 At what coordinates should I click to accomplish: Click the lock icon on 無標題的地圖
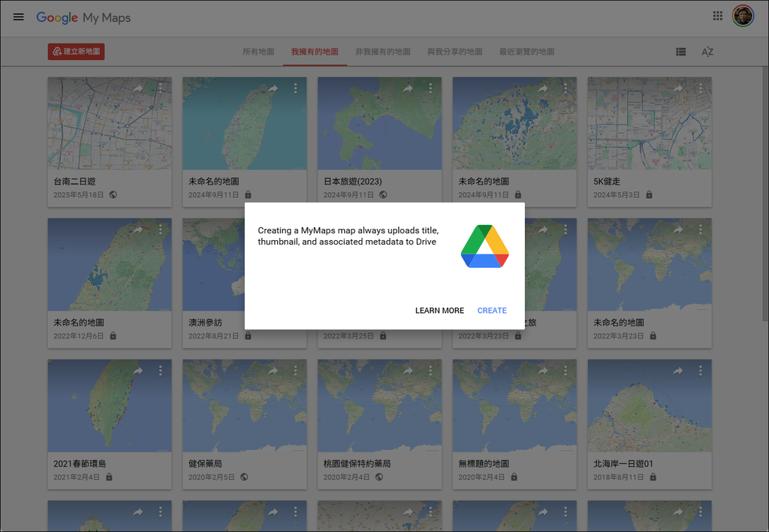coord(514,476)
